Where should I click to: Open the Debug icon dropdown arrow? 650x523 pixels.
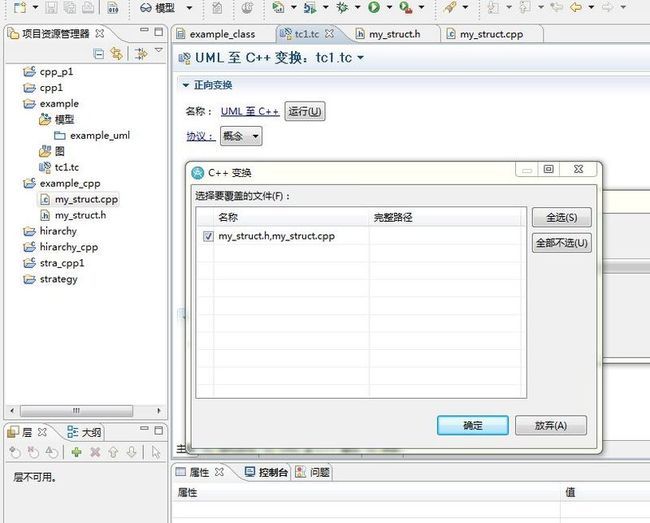357,7
